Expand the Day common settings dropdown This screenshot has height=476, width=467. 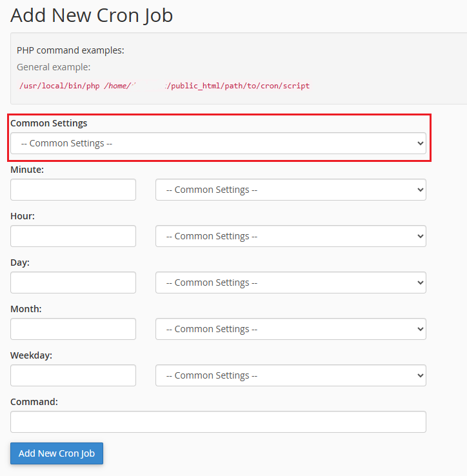pos(290,283)
